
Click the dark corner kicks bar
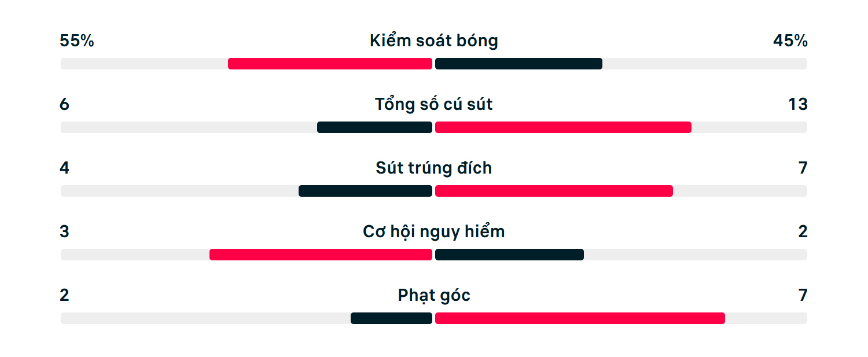(391, 318)
